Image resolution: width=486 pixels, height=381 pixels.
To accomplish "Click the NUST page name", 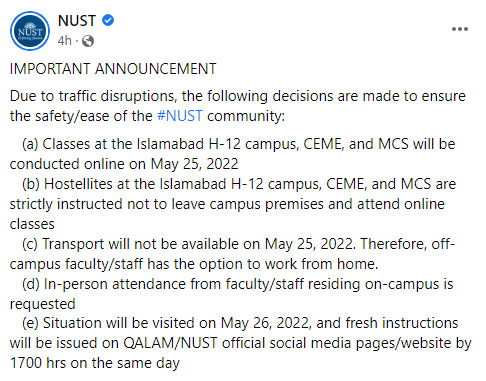I will (77, 21).
